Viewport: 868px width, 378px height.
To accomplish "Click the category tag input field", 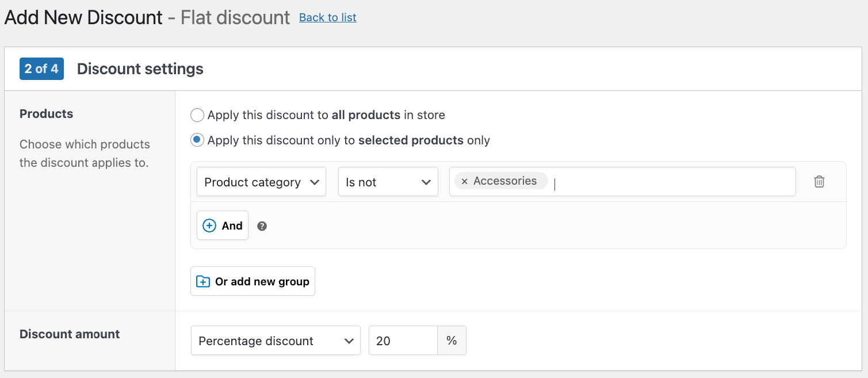I will click(622, 182).
